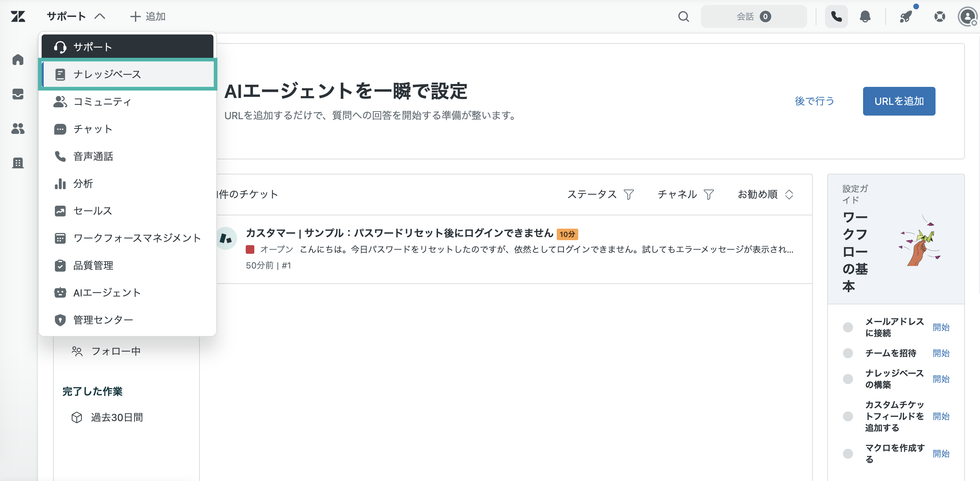Select 音声通話 in product menu
This screenshot has height=481, width=980.
[x=127, y=156]
